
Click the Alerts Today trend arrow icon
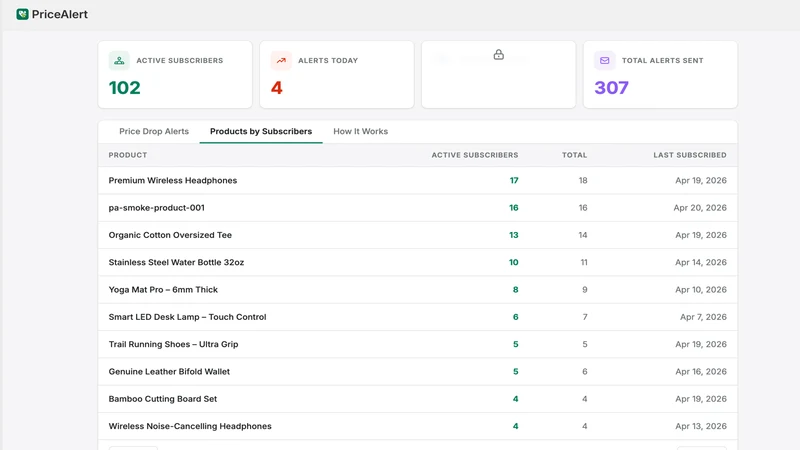tap(281, 60)
